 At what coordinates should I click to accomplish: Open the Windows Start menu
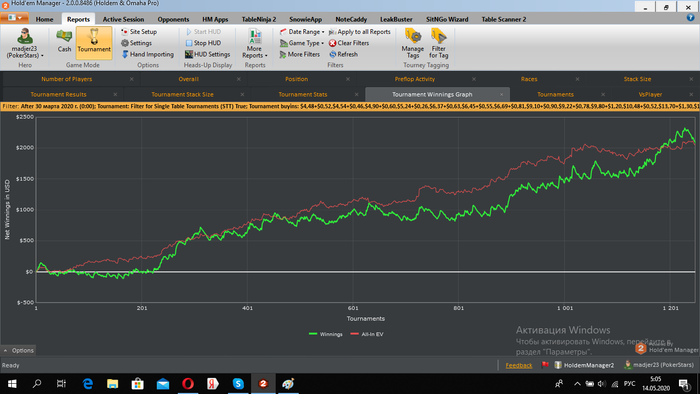pos(12,384)
